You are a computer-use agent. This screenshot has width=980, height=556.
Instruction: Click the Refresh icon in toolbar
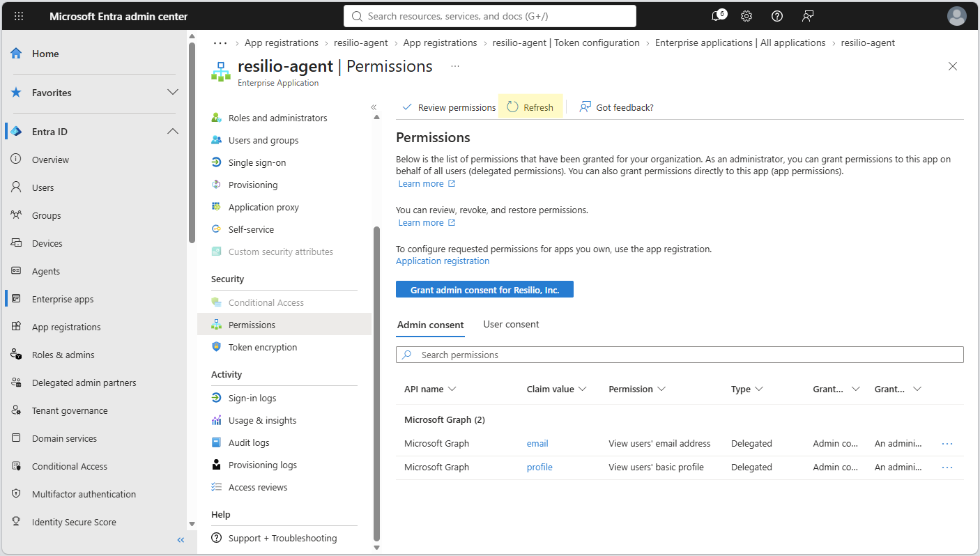tap(512, 107)
